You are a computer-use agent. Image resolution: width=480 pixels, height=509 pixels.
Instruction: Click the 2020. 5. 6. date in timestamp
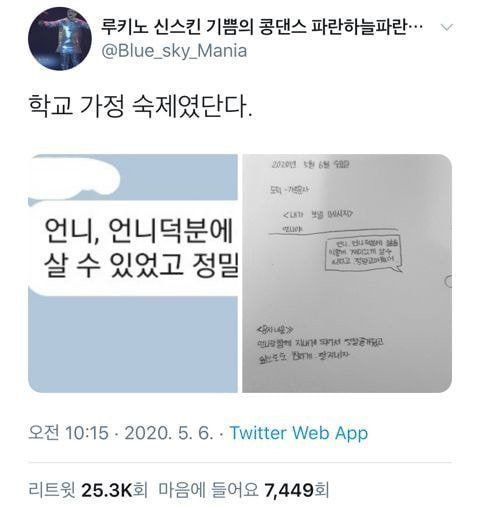pos(169,433)
